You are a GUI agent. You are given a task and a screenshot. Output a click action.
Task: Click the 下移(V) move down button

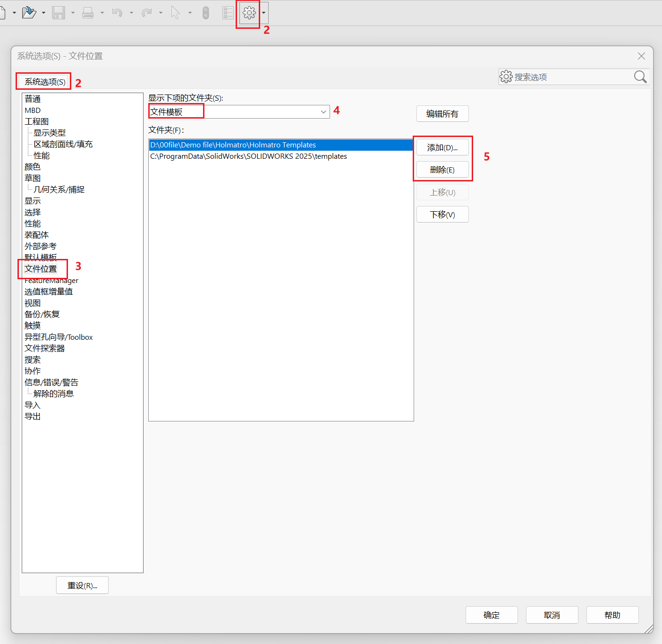442,215
